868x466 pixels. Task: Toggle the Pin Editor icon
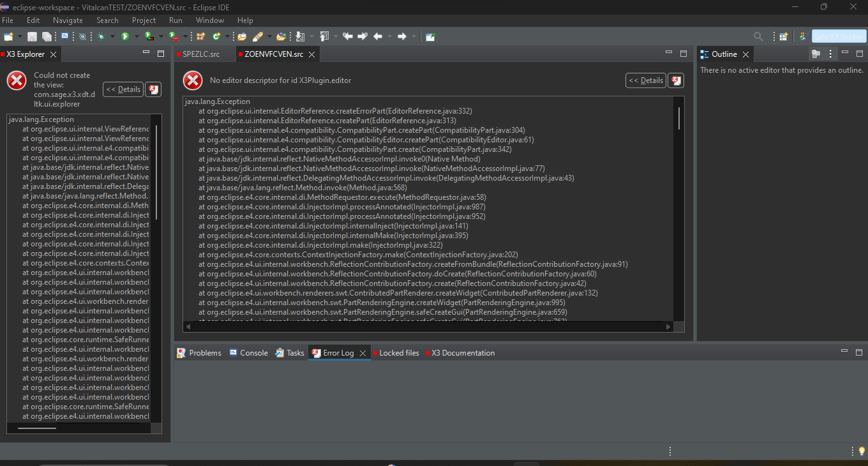430,36
